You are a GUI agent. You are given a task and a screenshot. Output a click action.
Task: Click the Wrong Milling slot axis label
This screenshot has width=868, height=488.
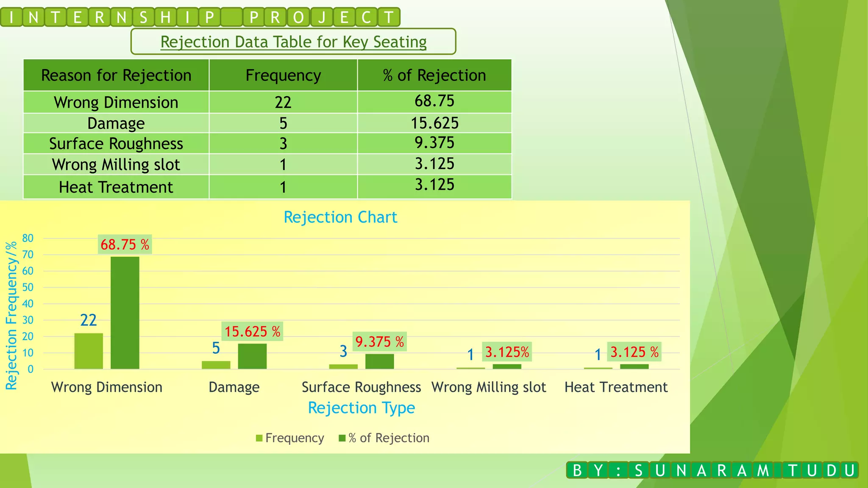tap(489, 387)
